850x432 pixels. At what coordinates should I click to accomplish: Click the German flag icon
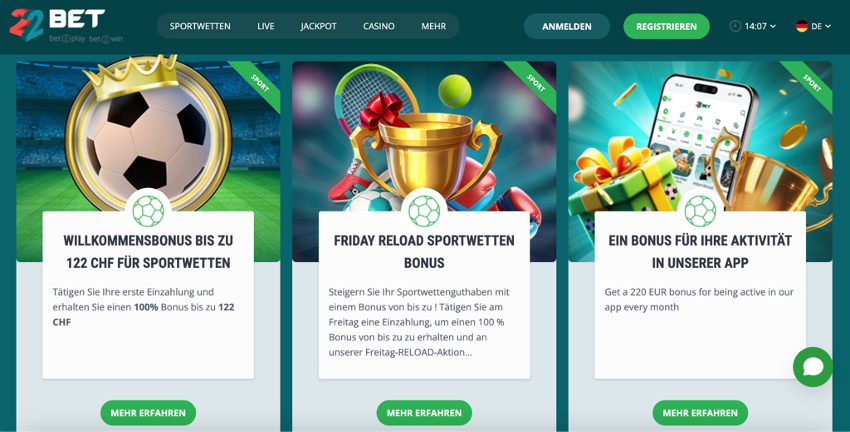pyautogui.click(x=802, y=26)
